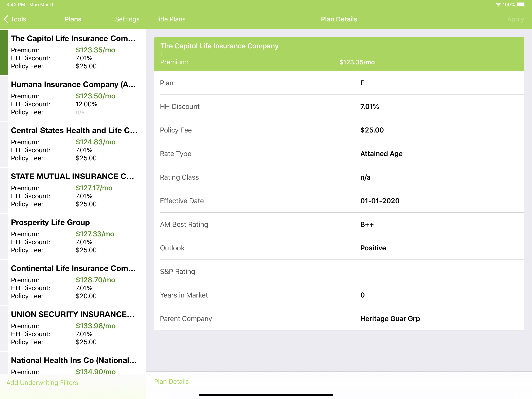Screen dimensions: 532x399
Task: Select the Rate Type Attained Age value
Action: [x=381, y=154]
